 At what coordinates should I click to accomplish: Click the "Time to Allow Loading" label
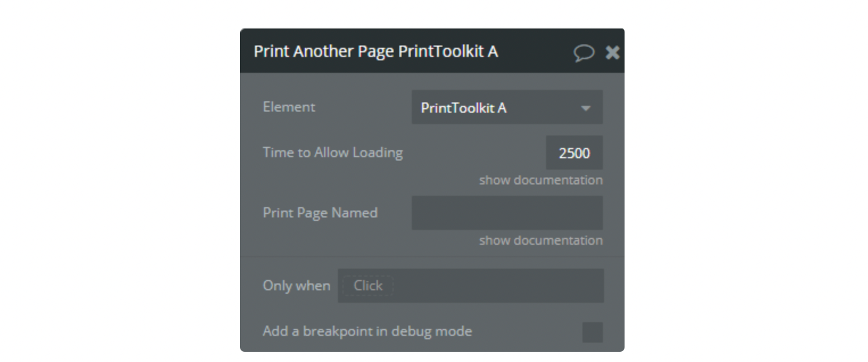click(333, 153)
